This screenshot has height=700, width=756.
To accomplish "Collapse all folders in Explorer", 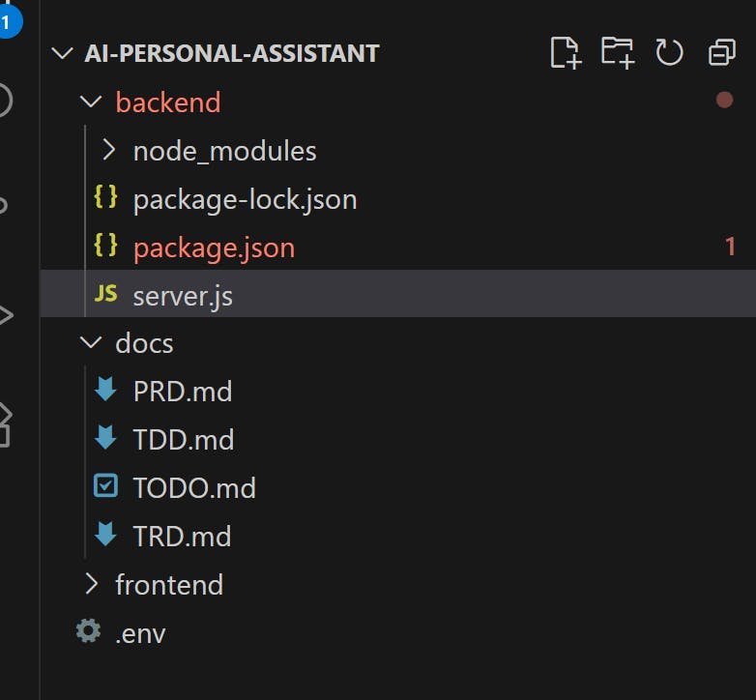I will pos(722,52).
